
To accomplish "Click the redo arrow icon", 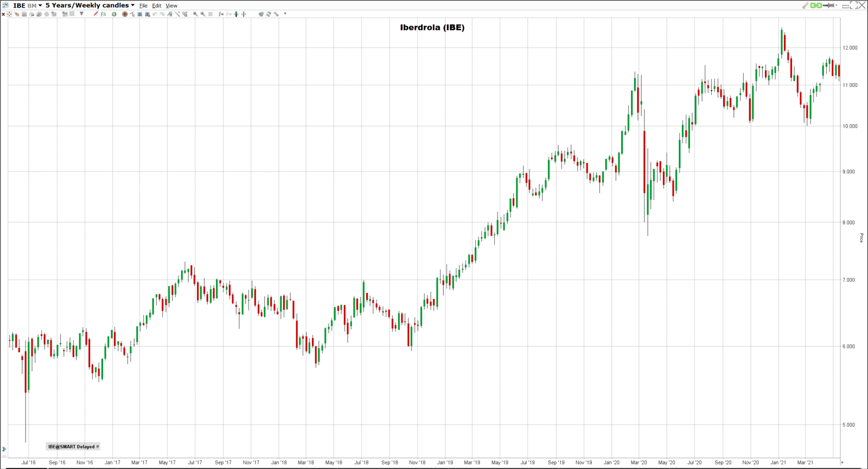I will coord(162,14).
